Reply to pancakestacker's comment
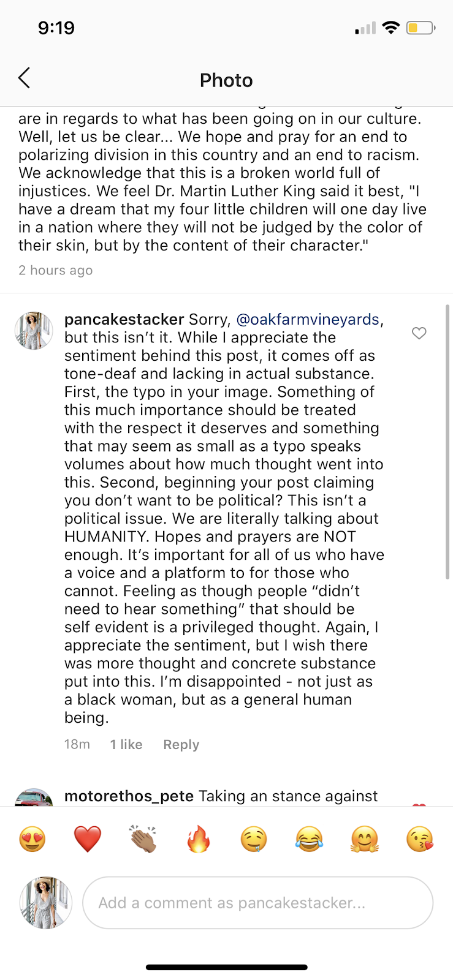 (181, 744)
